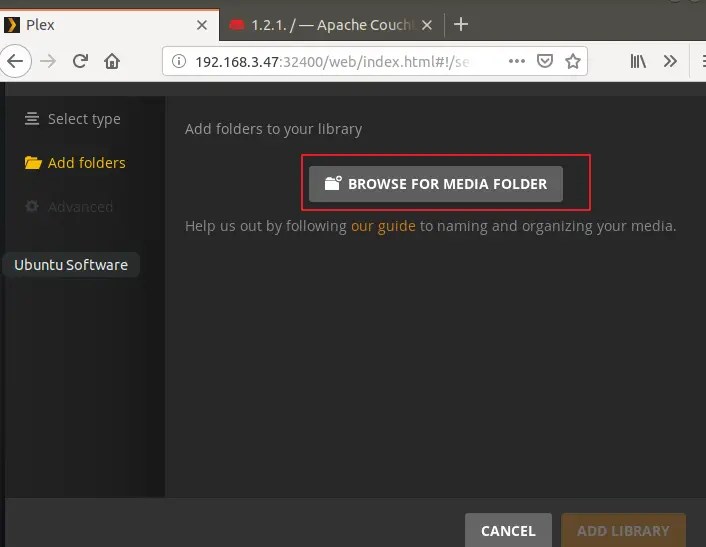The width and height of the screenshot is (706, 547).
Task: Open the 'our guide' naming link
Action: (x=383, y=226)
